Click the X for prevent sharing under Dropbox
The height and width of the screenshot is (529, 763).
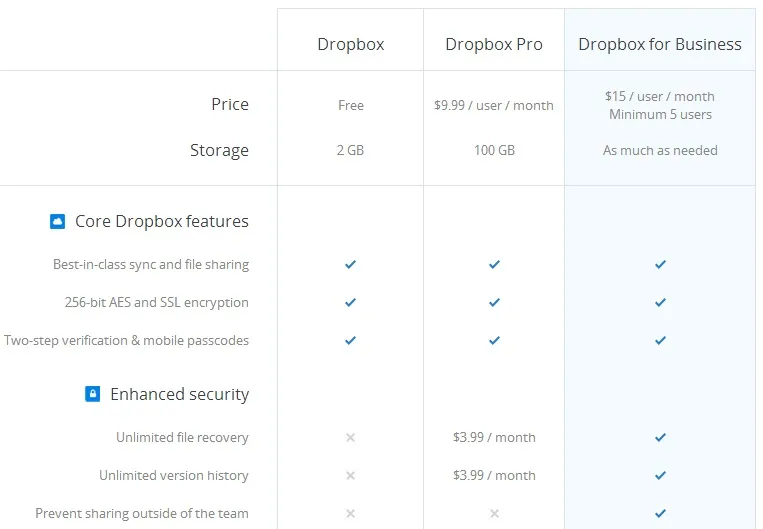coord(350,513)
